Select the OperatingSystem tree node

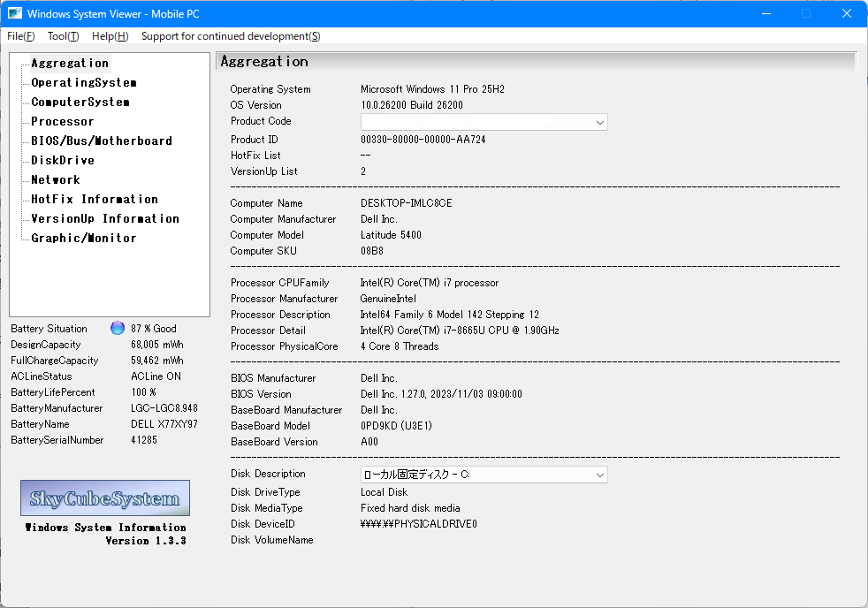(x=84, y=83)
